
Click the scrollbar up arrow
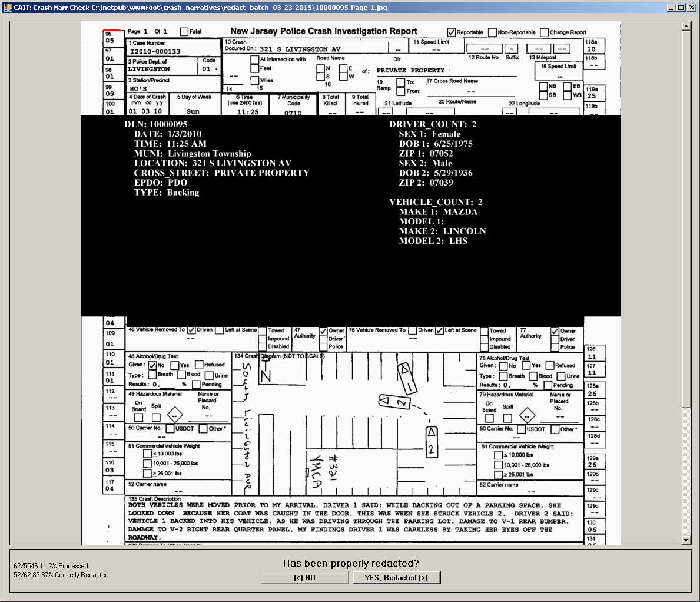[x=686, y=26]
